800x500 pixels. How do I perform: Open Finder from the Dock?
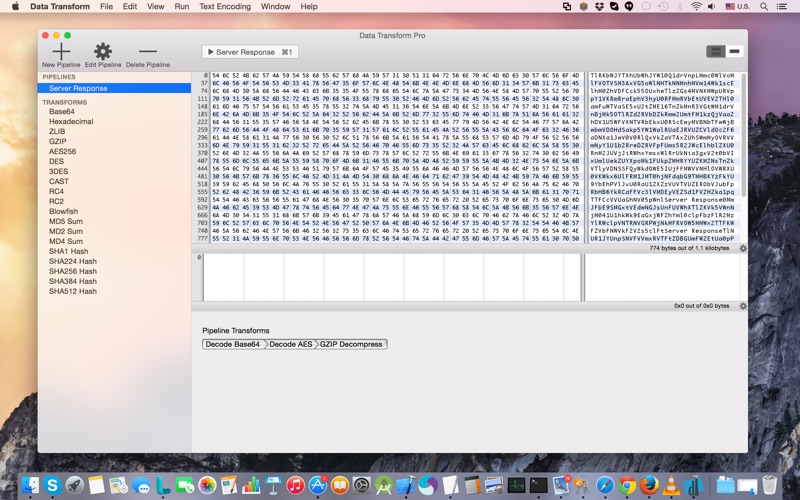coord(31,485)
